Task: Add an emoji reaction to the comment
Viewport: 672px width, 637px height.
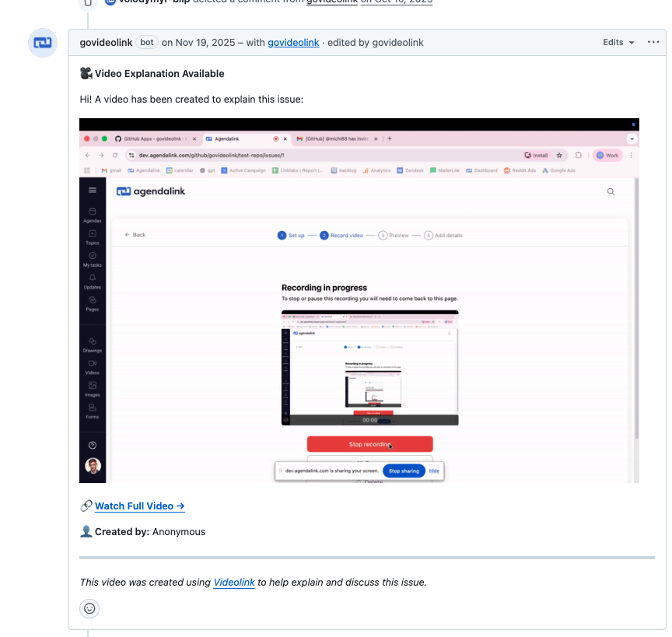Action: 89,608
